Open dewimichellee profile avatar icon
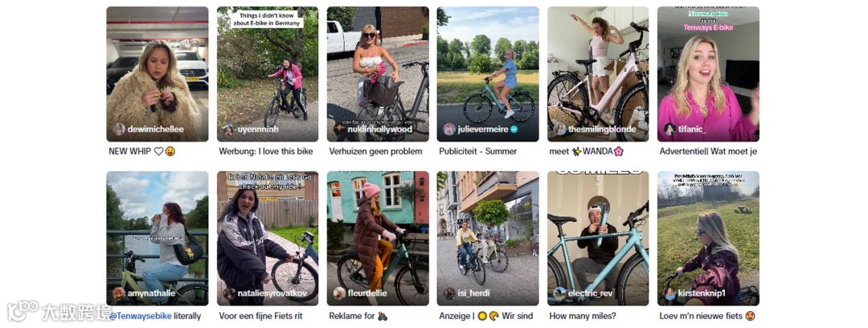This screenshot has height=328, width=868. coord(119,129)
